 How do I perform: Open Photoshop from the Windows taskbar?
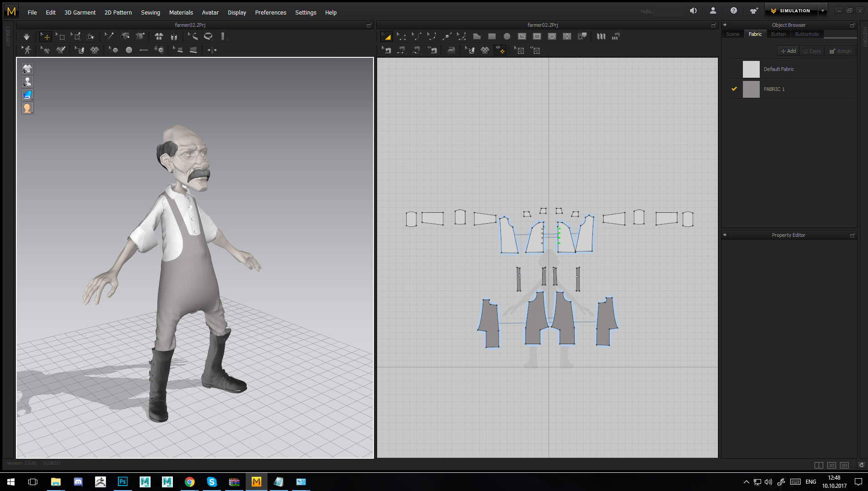[122, 481]
